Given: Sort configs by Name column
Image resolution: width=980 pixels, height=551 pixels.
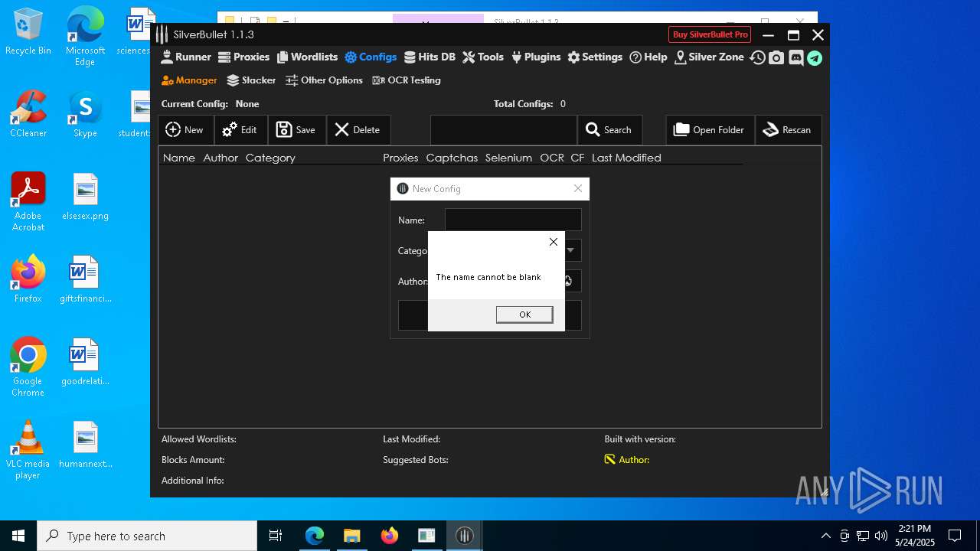Looking at the screenshot, I should point(179,158).
